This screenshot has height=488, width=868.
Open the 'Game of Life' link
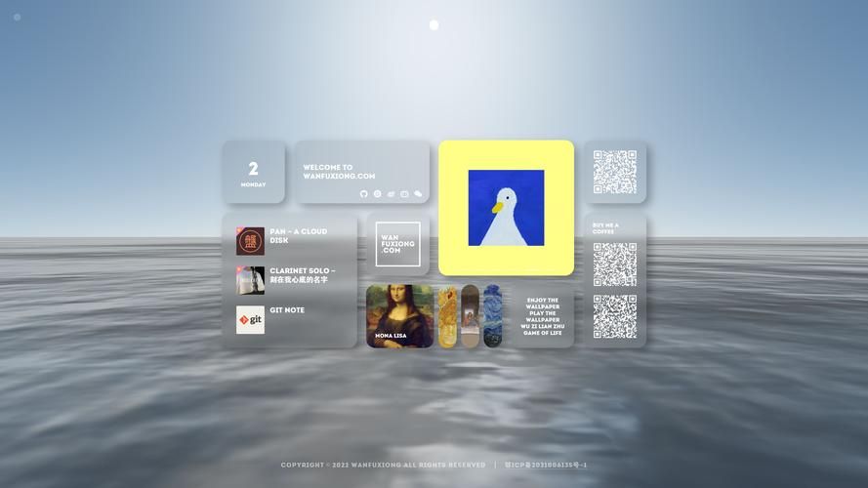tap(542, 333)
